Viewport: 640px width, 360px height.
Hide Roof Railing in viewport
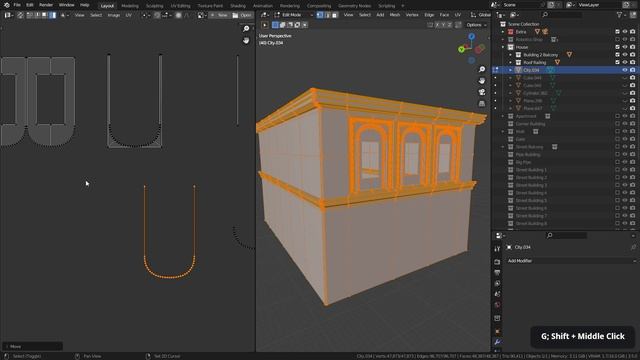click(x=625, y=62)
